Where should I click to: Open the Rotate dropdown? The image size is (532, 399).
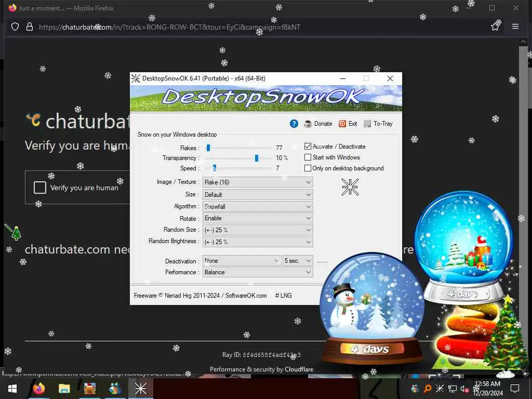258,218
